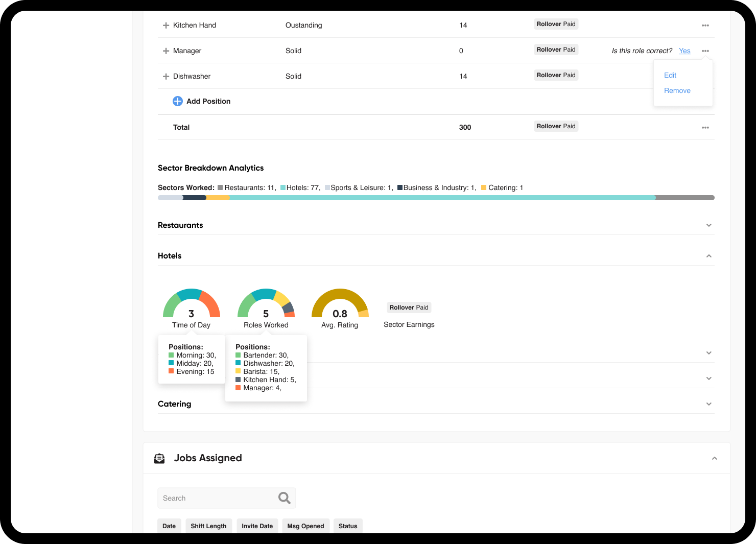Sort by the Msg Opened button
Image resolution: width=756 pixels, height=544 pixels.
pyautogui.click(x=305, y=526)
